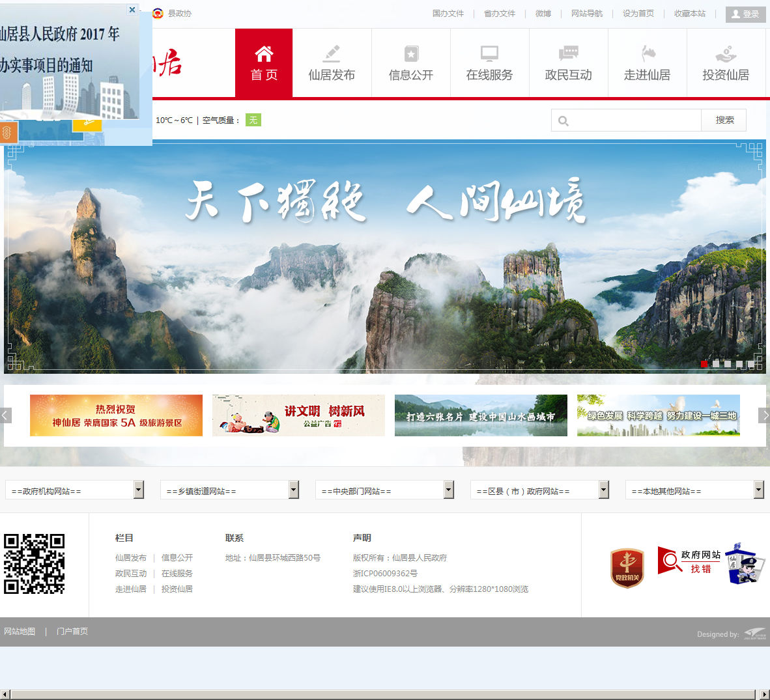Click the 地址:仙居县环城西路50号 text
The image size is (770, 700).
[x=272, y=558]
